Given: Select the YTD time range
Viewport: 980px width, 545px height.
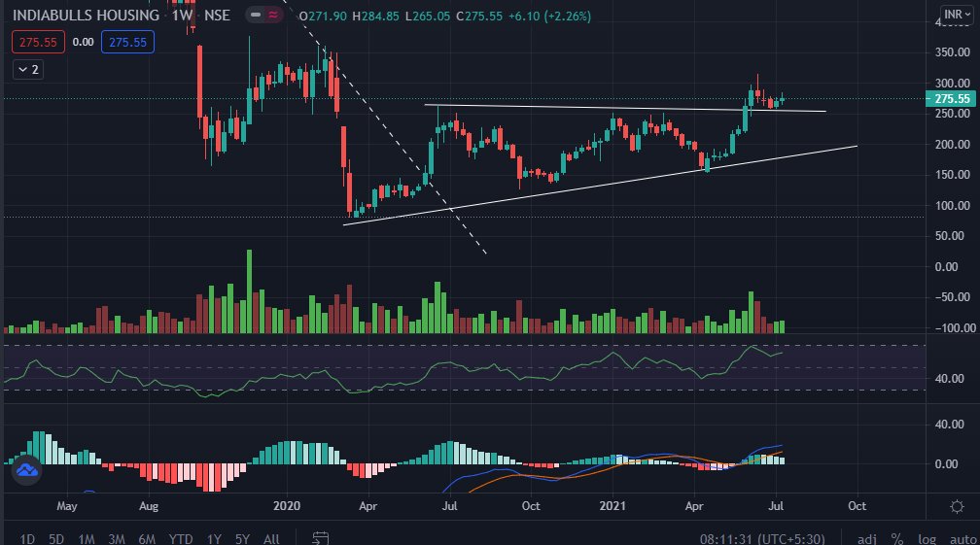Looking at the screenshot, I should pos(181,538).
